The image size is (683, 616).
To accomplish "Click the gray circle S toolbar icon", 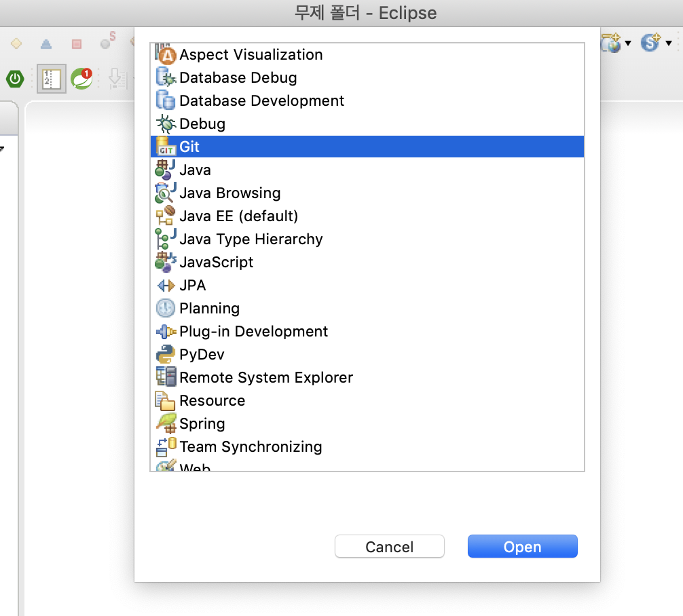I will pyautogui.click(x=108, y=41).
